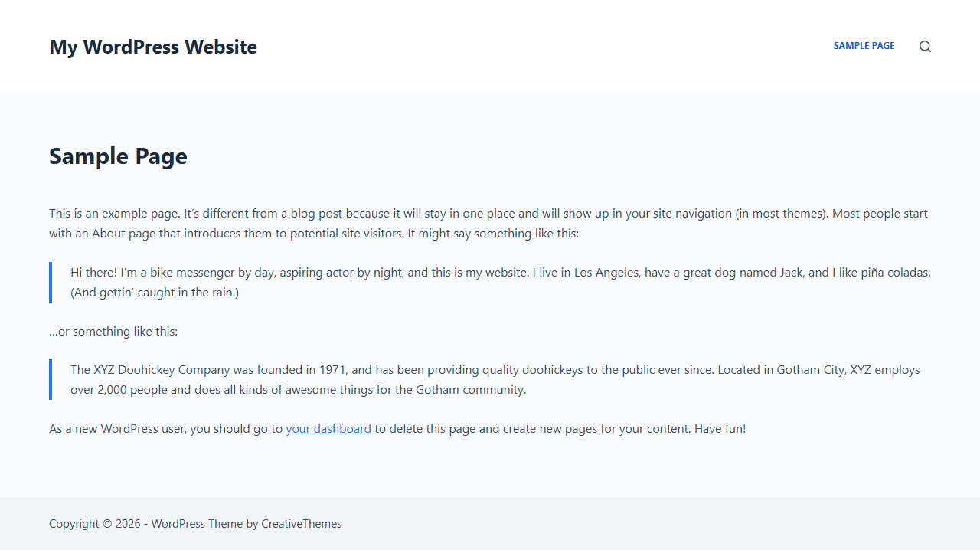Click the text '...or something like this:'
Viewport: 980px width, 550px height.
(113, 331)
